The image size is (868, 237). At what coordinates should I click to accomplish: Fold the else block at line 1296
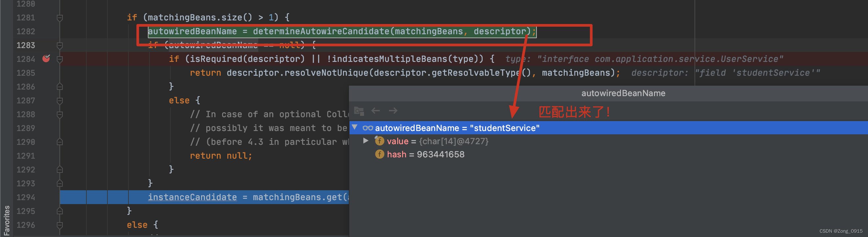click(60, 225)
